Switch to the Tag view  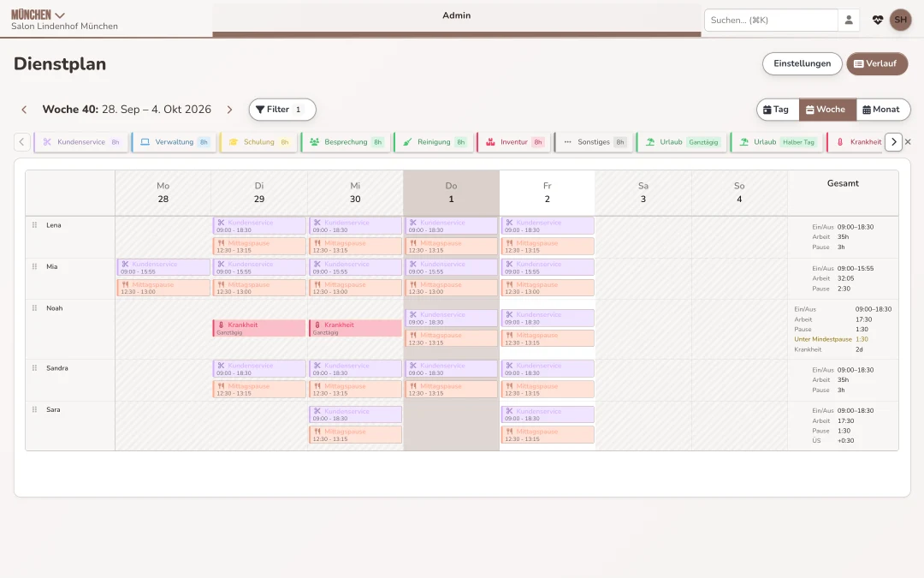[x=777, y=110]
